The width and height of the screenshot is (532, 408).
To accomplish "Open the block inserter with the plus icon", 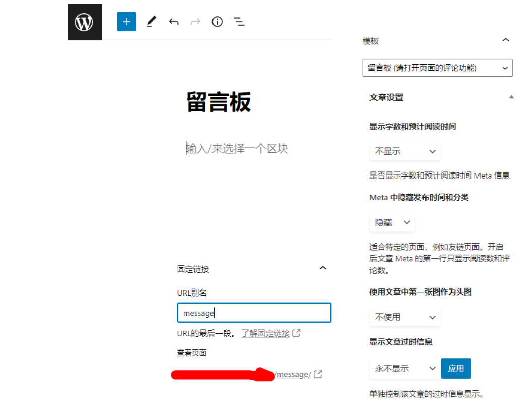I will 126,22.
